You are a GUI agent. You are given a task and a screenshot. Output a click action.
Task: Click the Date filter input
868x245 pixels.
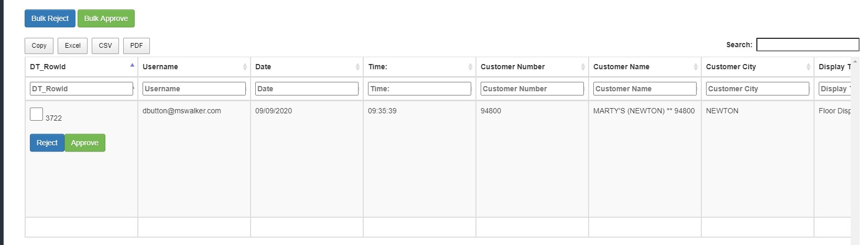[307, 89]
